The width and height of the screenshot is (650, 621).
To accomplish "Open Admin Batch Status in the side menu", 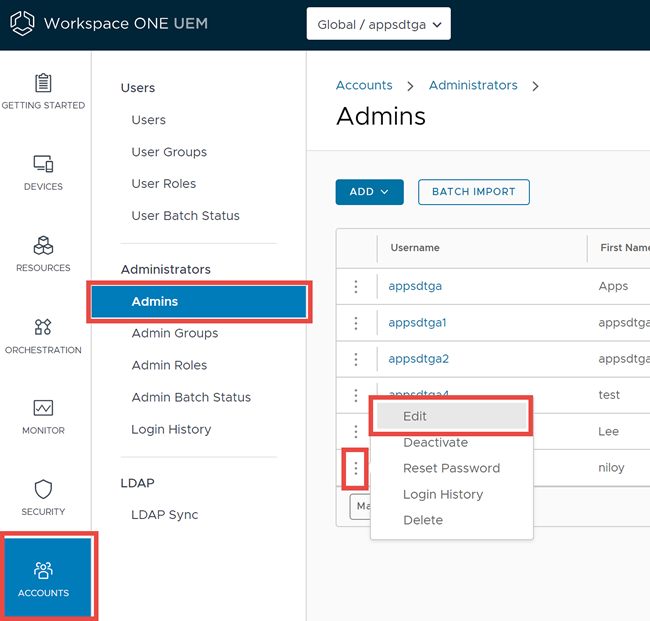I will tap(191, 397).
